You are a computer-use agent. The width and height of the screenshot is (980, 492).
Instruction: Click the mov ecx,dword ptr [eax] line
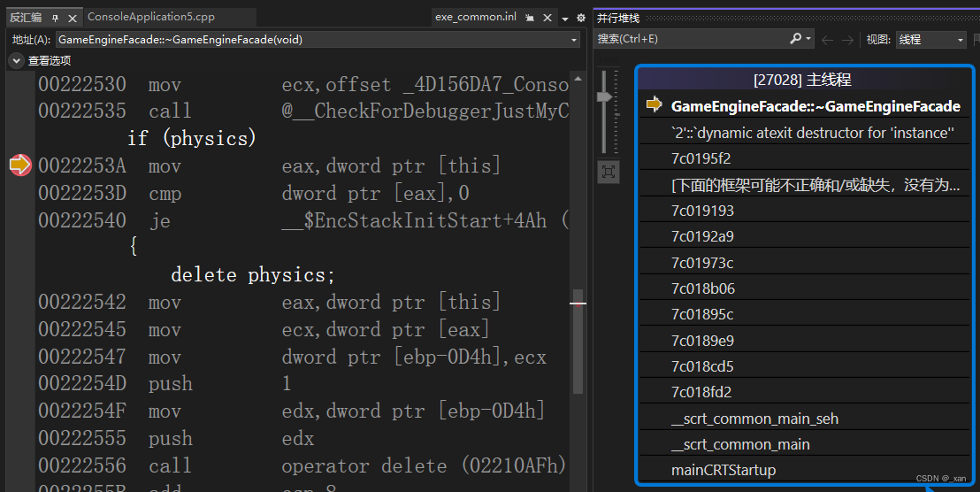[264, 329]
